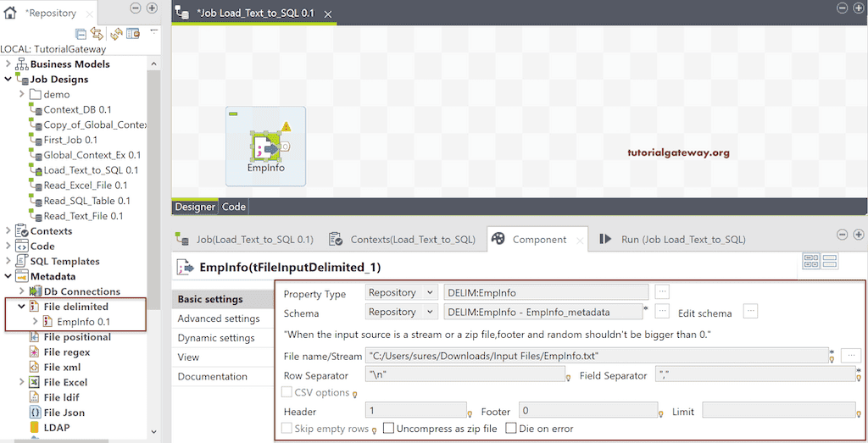This screenshot has height=443, width=868.
Task: Switch component view to rows layout icon
Action: [829, 261]
